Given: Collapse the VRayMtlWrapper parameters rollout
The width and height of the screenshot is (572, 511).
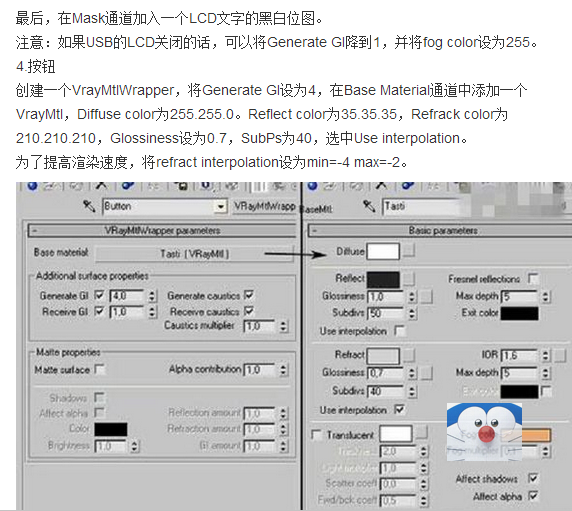Looking at the screenshot, I should (35, 231).
